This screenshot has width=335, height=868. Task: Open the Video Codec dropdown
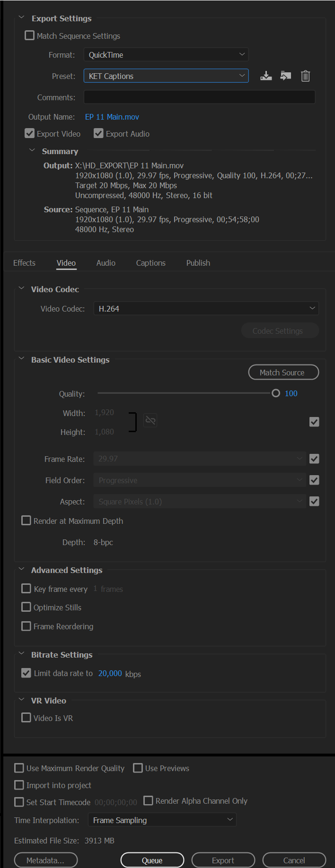[206, 308]
